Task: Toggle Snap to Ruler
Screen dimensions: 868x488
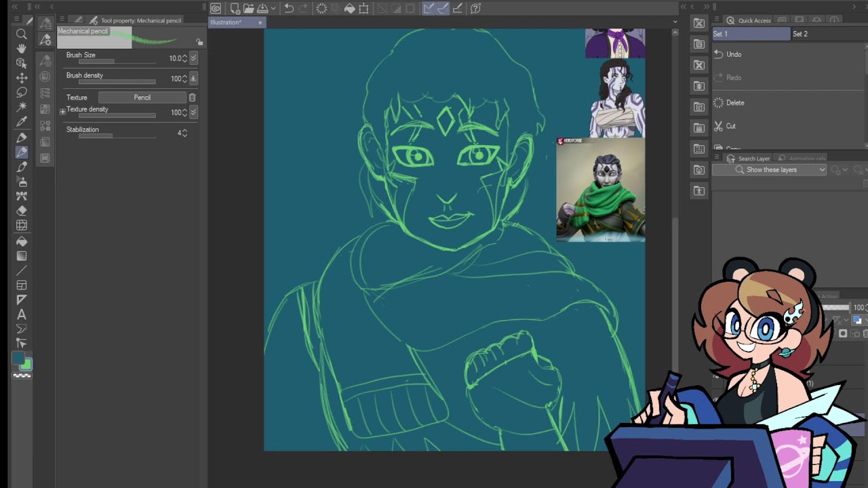Action: 429,8
